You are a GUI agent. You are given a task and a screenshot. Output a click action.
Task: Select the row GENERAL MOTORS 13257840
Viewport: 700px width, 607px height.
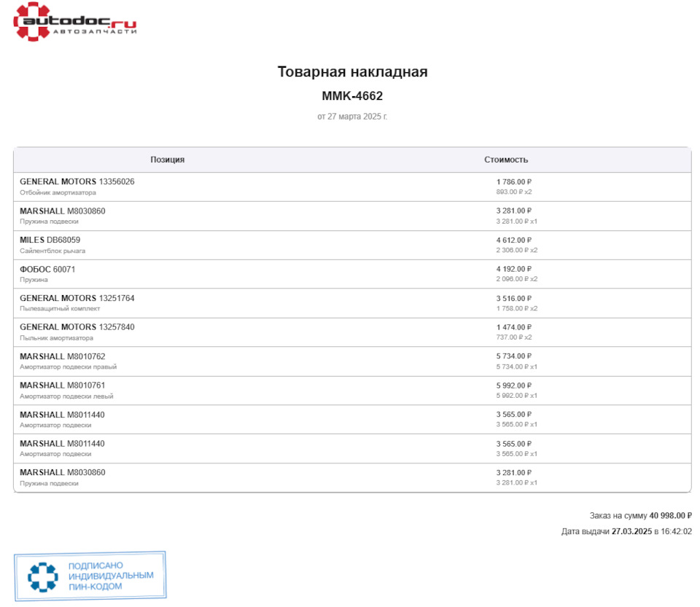pos(352,332)
